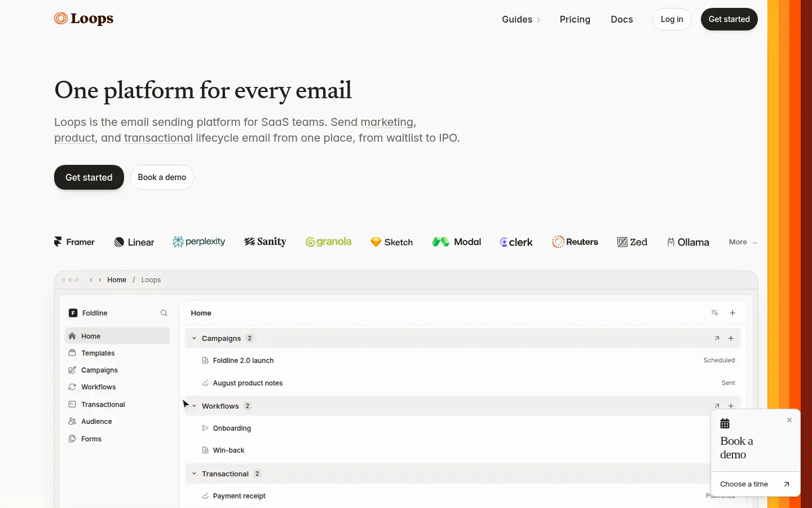812x508 pixels.
Task: Click the search icon beside Foldline
Action: click(x=164, y=313)
